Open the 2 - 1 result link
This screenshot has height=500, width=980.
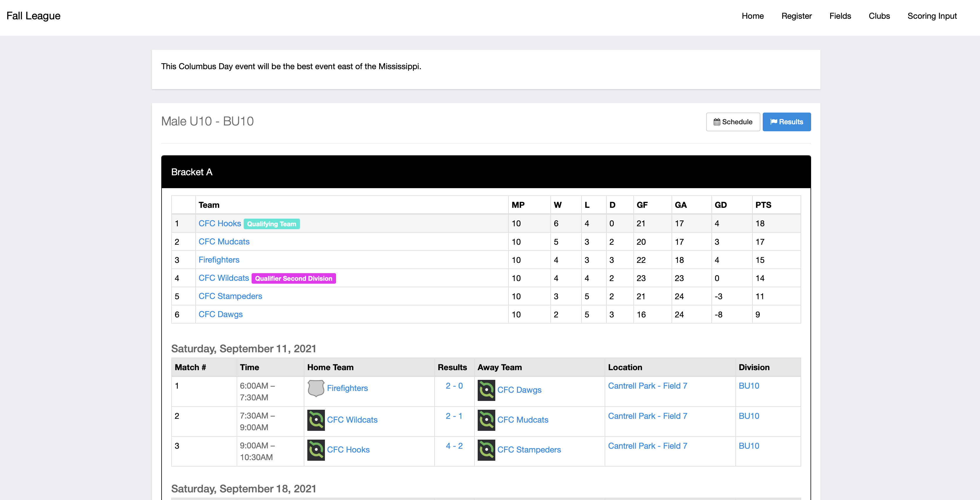point(454,416)
